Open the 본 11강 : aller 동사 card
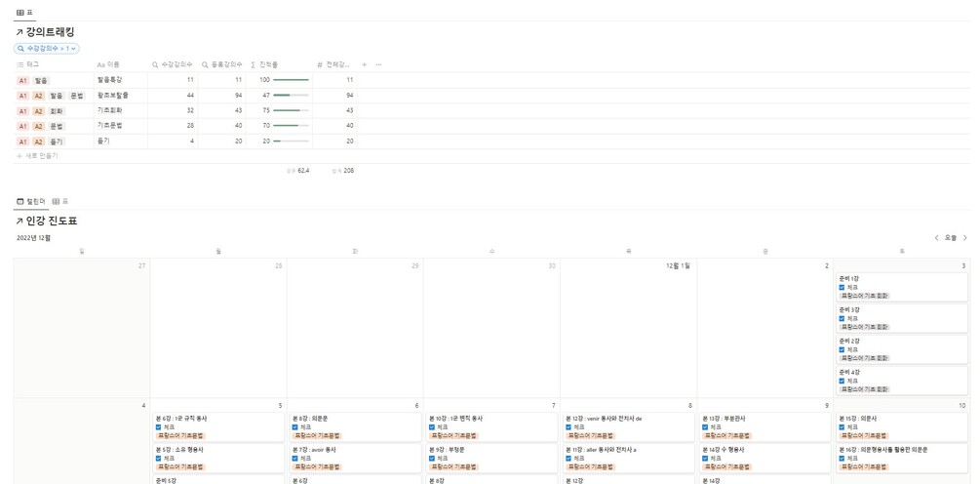Viewport: 980px width, 484px height. (629, 458)
